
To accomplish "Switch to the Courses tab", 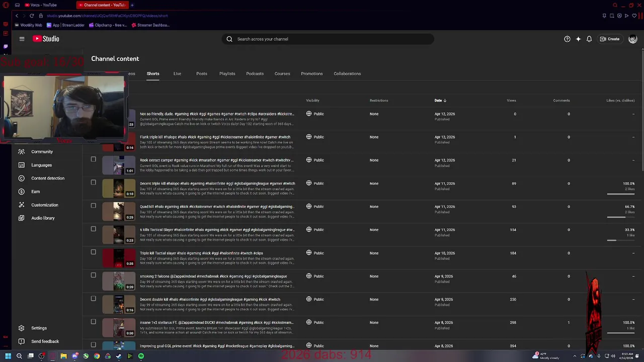I will click(282, 73).
